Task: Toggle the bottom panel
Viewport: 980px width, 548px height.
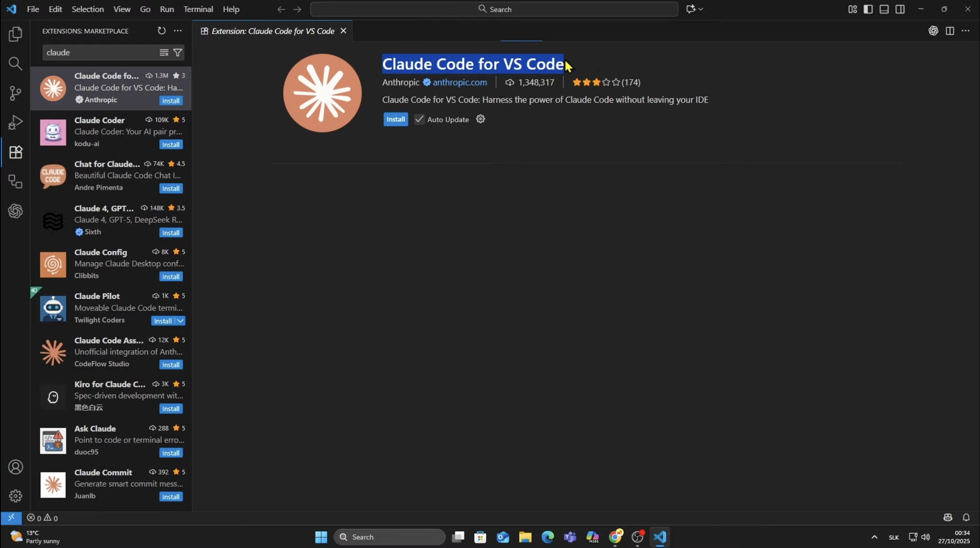Action: [x=884, y=9]
